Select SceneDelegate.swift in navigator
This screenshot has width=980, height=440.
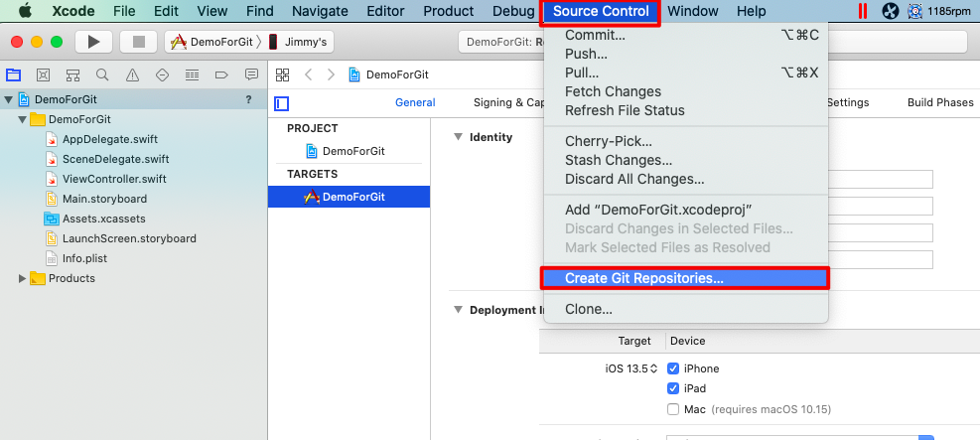pyautogui.click(x=115, y=159)
